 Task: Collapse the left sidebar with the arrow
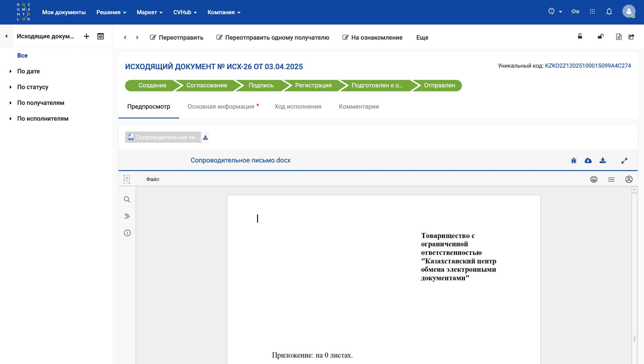click(x=6, y=36)
